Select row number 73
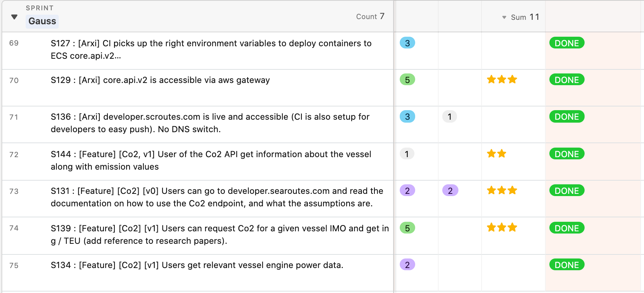The image size is (644, 293). [x=14, y=191]
